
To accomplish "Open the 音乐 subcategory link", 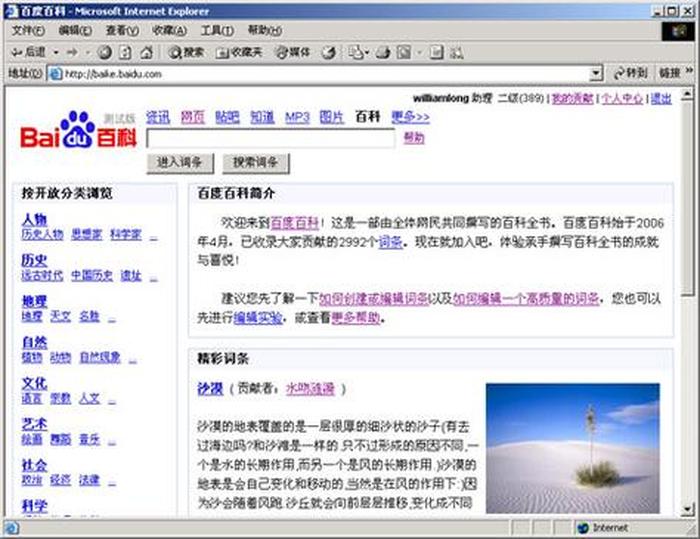I will point(89,439).
